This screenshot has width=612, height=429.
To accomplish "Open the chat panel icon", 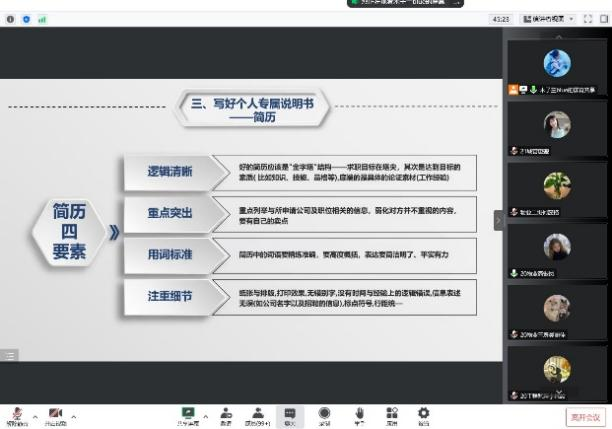I will pos(290,412).
